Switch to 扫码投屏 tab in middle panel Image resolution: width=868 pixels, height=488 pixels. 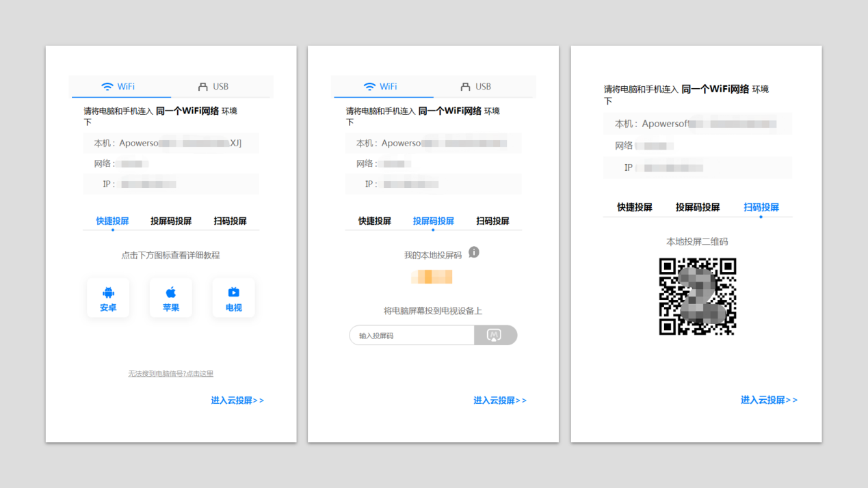coord(493,221)
